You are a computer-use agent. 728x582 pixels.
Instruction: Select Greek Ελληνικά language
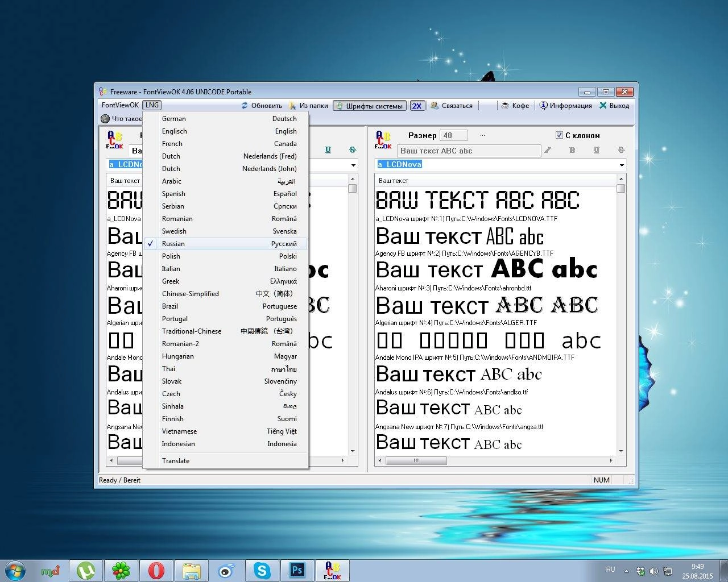tap(225, 281)
